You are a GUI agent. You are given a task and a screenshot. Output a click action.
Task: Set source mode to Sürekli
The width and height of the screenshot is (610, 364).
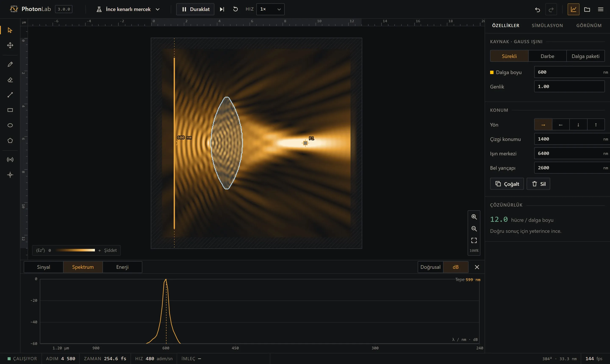point(509,56)
